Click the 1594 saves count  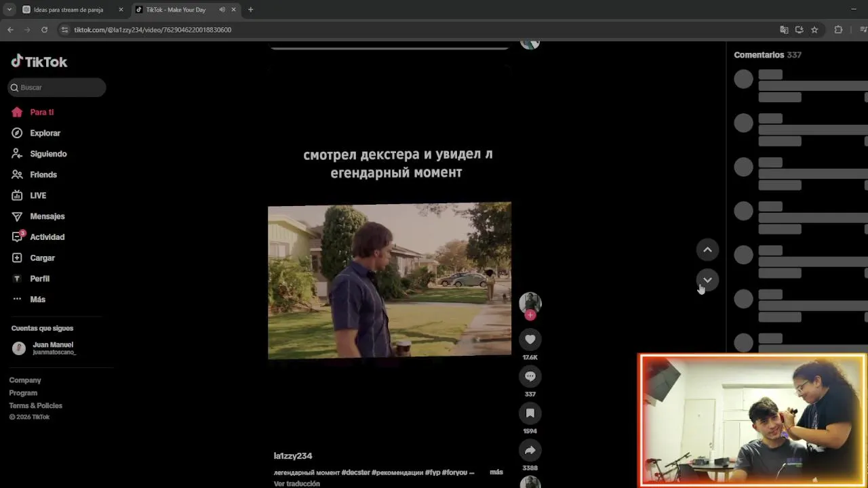coord(530,431)
